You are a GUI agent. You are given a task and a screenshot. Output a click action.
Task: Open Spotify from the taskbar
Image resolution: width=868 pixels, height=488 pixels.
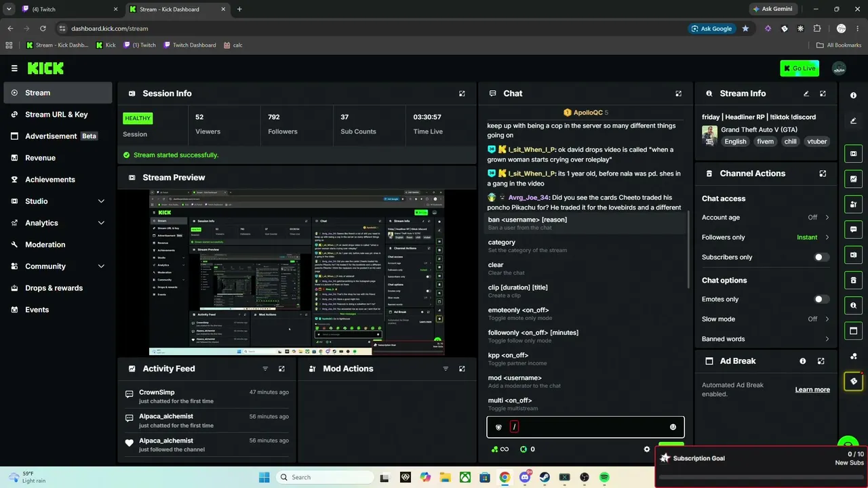pyautogui.click(x=604, y=477)
